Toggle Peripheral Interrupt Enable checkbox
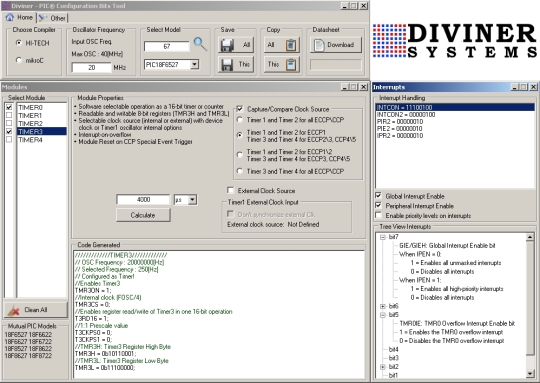Screen dimensions: 540x383 378,206
